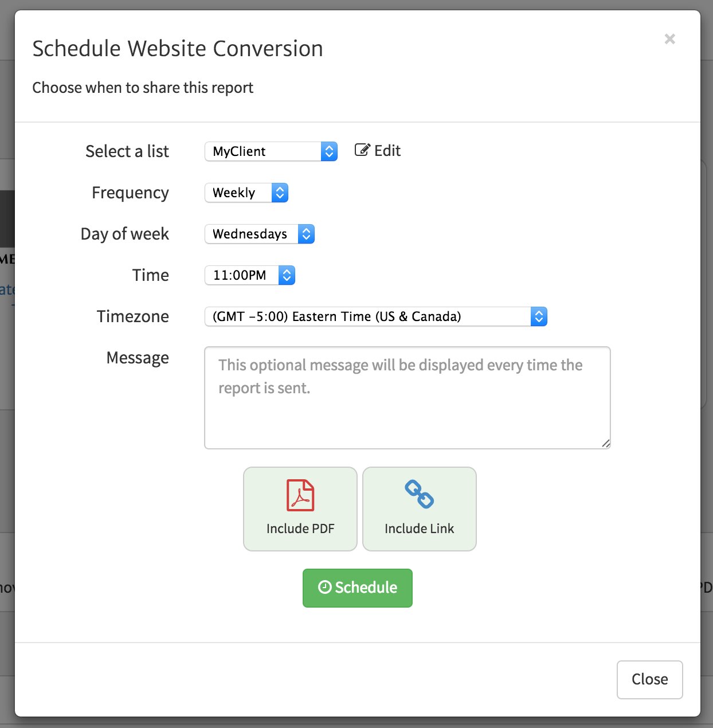Click the pencil edit icon

pyautogui.click(x=362, y=150)
